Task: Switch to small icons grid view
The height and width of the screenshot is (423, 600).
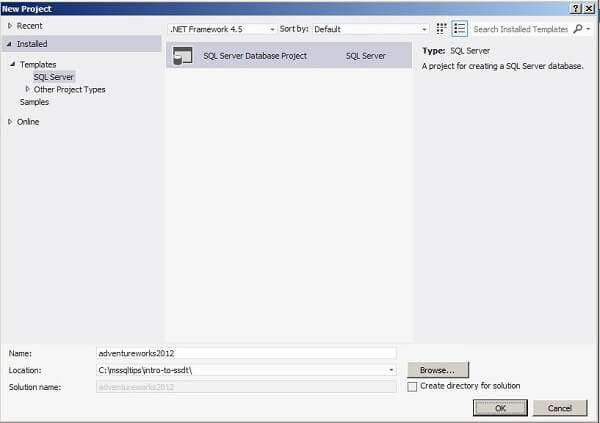Action: tap(441, 29)
